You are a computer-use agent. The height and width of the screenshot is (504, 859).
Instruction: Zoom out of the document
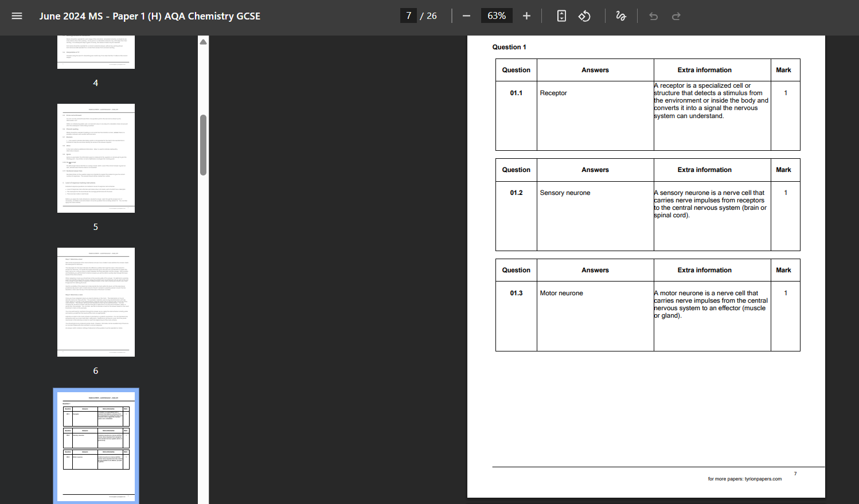click(466, 15)
